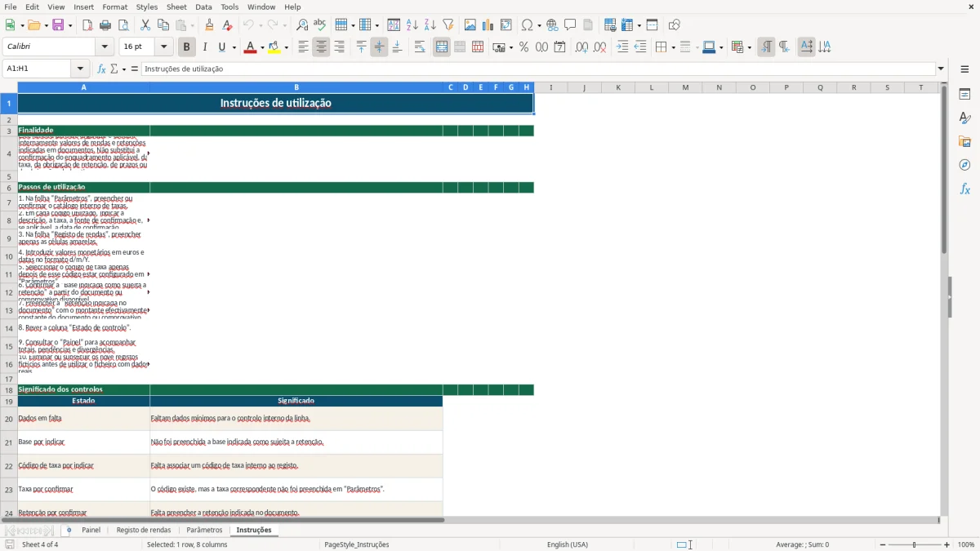This screenshot has width=980, height=551.
Task: Sort ascending A to Z
Action: [412, 25]
